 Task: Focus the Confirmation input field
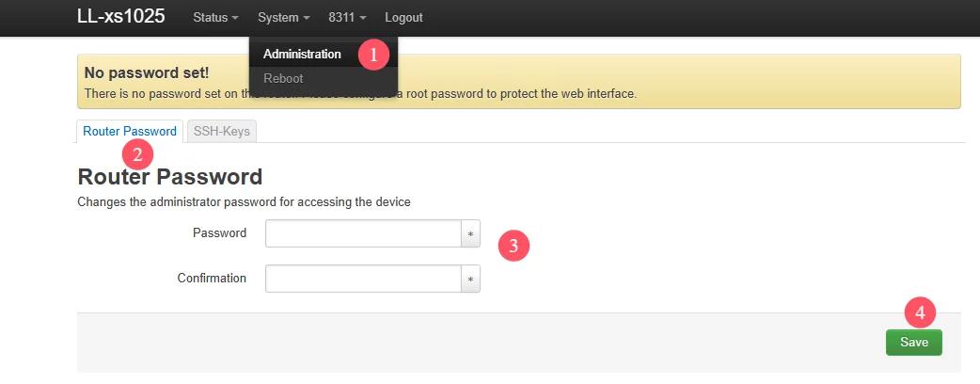pos(363,279)
